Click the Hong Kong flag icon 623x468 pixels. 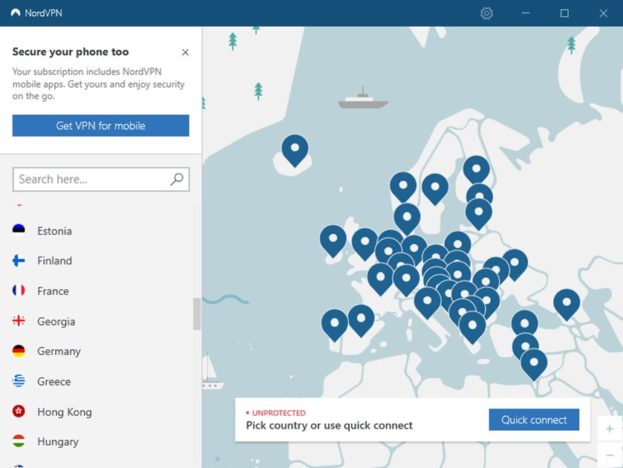tap(19, 411)
